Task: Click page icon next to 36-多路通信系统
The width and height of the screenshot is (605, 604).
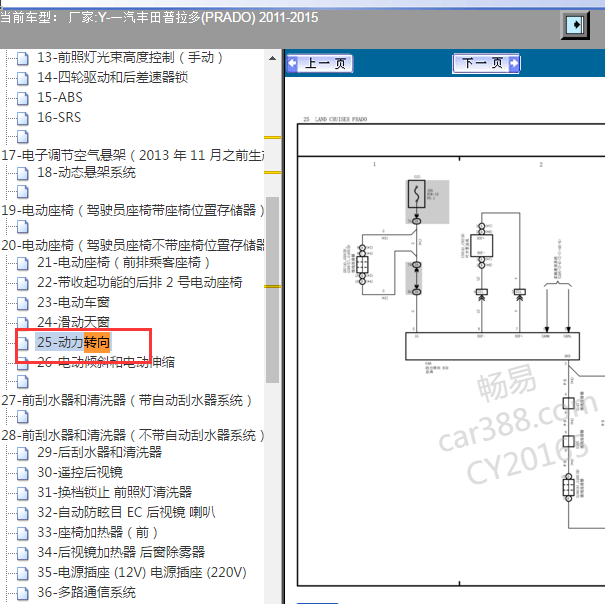Action: [x=23, y=593]
